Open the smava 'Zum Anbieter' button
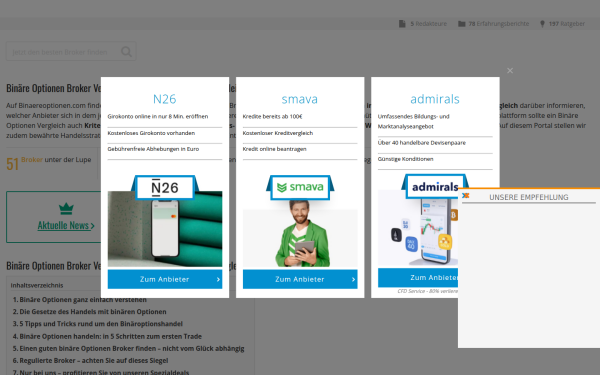 300,279
